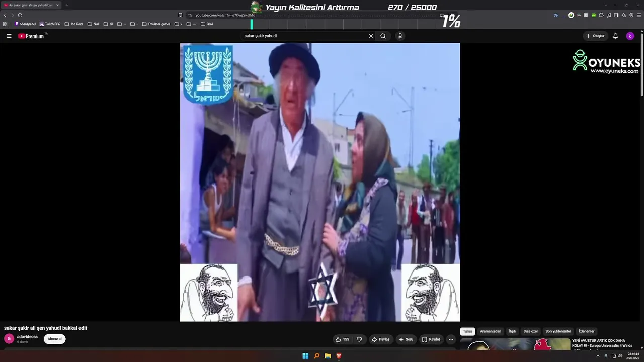Screen dimensions: 644x362
Task: Open the Shanapanel bookmark
Action: [x=26, y=24]
